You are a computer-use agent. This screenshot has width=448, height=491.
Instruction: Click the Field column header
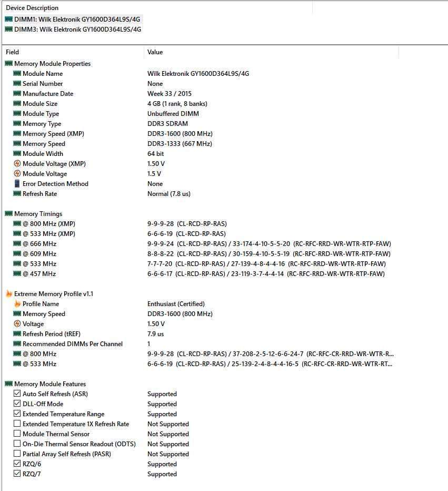73,52
